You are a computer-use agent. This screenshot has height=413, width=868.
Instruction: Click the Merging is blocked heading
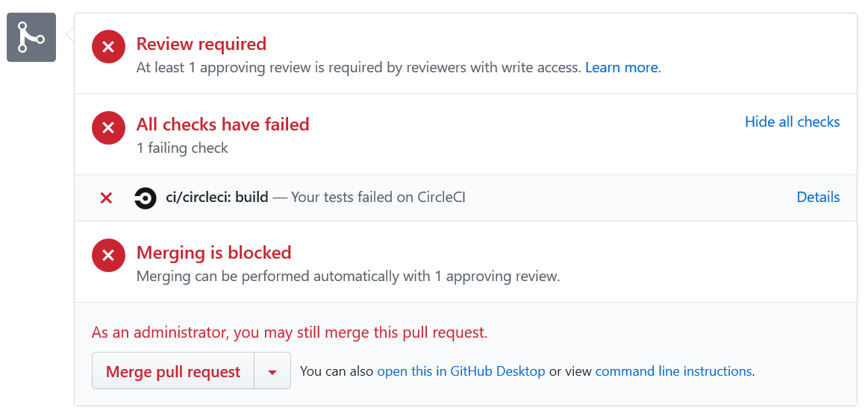click(213, 253)
